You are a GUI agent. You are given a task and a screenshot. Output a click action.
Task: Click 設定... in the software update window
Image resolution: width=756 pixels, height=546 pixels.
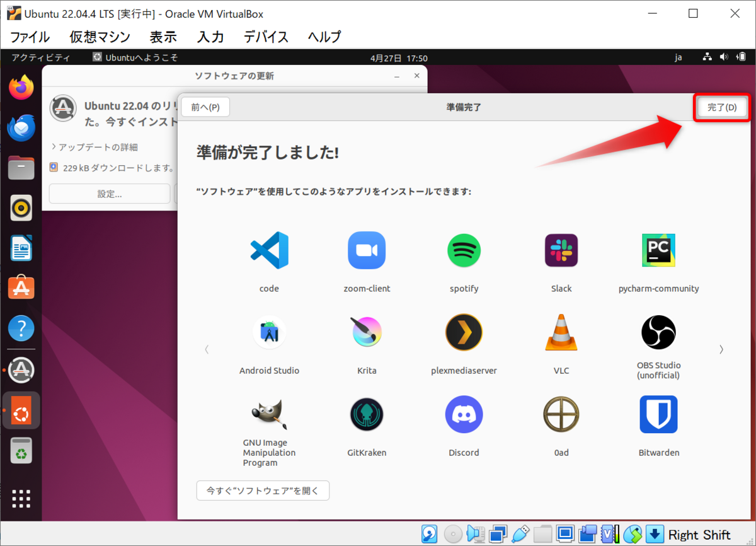[x=110, y=194]
